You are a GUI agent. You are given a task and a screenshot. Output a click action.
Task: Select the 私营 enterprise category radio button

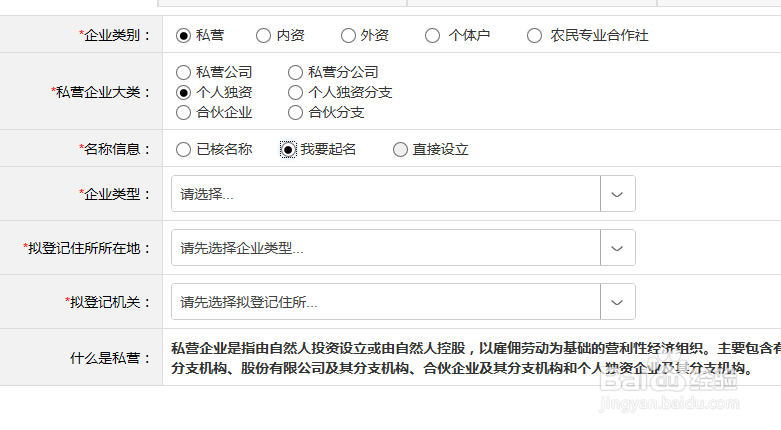point(183,36)
